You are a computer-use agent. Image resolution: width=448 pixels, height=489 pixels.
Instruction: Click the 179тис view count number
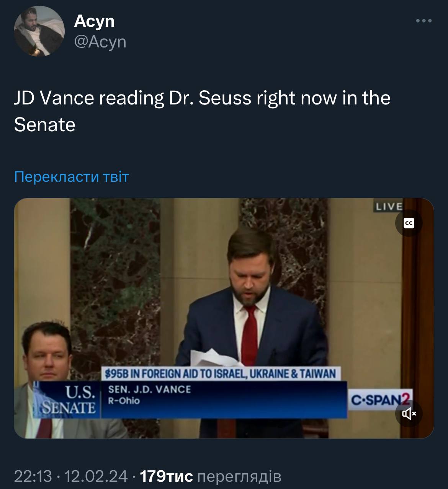(167, 476)
